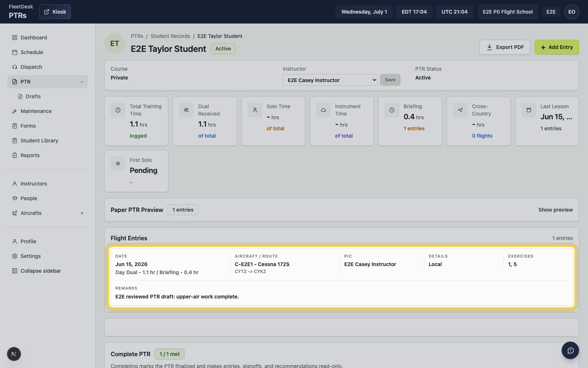Click the Active status badge

pos(223,49)
